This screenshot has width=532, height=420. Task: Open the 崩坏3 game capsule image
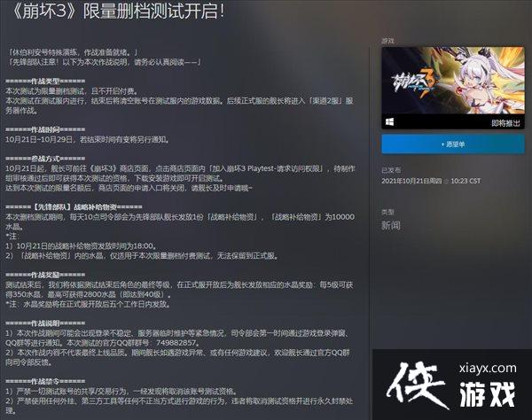click(x=453, y=81)
